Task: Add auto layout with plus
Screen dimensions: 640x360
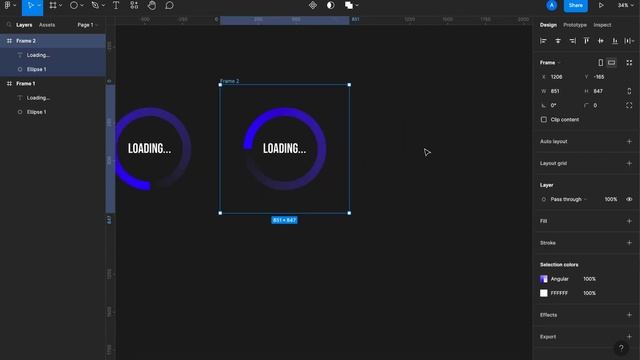Action: click(629, 141)
